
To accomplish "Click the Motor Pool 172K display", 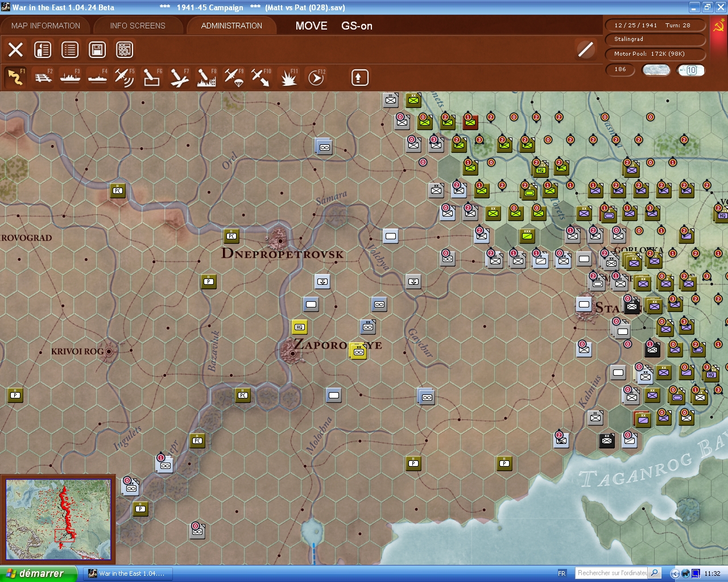I will point(656,54).
